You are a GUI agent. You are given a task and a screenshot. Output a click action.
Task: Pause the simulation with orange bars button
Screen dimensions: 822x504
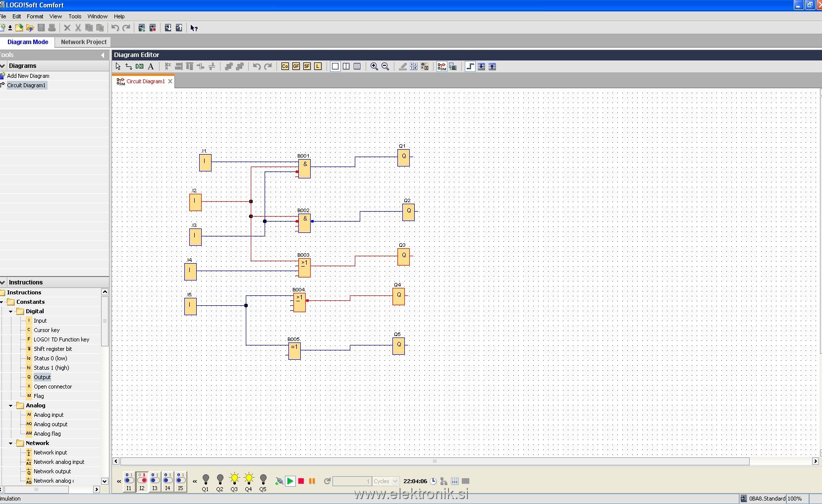pyautogui.click(x=312, y=481)
